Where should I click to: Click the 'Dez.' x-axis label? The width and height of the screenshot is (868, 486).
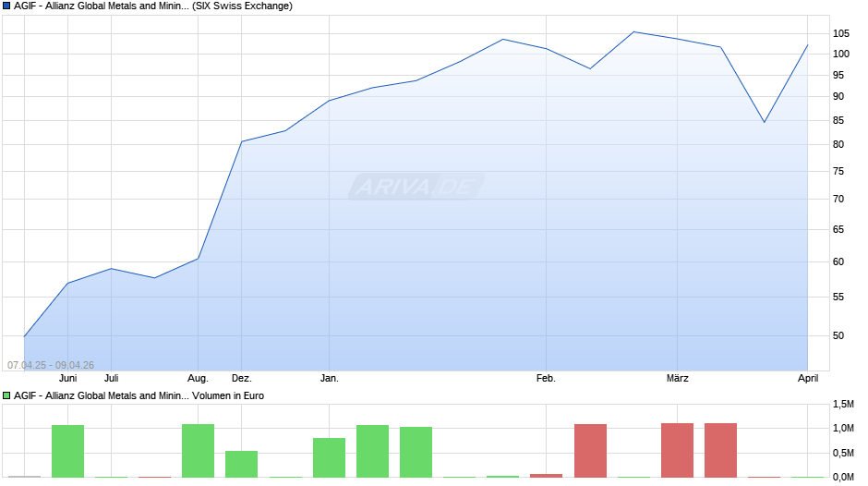coord(241,378)
